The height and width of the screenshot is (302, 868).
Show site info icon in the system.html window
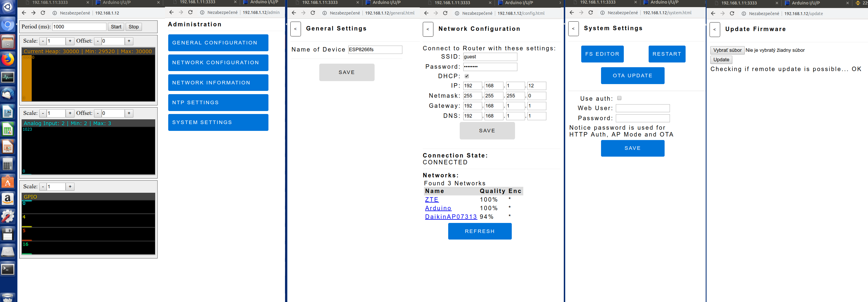(603, 13)
